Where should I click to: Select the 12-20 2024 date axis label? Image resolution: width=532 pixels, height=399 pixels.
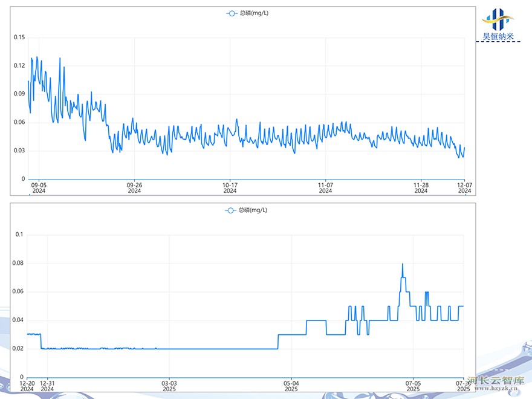27,386
